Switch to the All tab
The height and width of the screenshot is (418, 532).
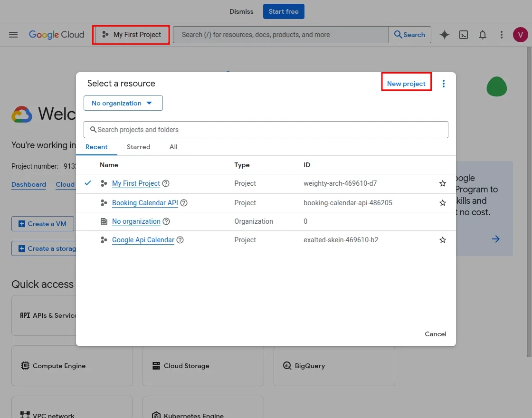pyautogui.click(x=173, y=147)
